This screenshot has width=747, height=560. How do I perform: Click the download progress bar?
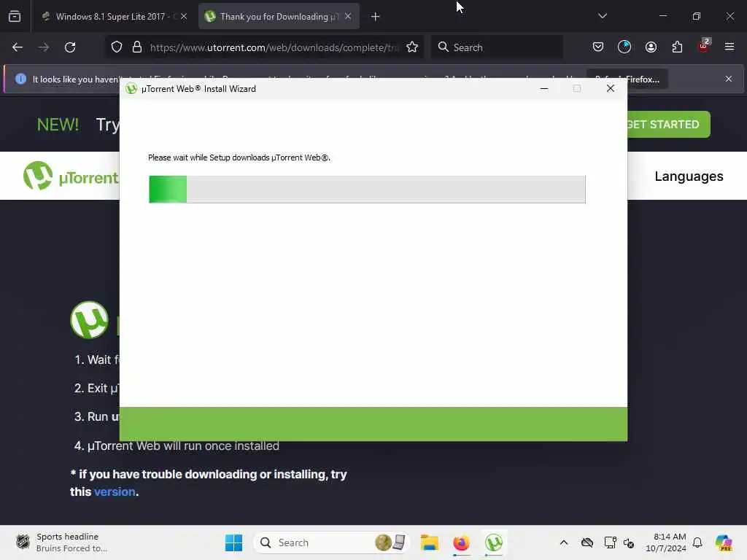(367, 189)
